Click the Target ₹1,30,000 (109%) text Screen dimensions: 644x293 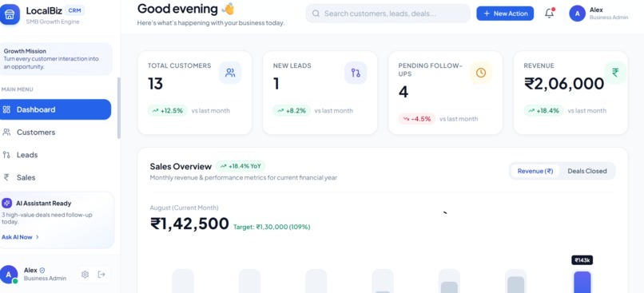(x=272, y=227)
